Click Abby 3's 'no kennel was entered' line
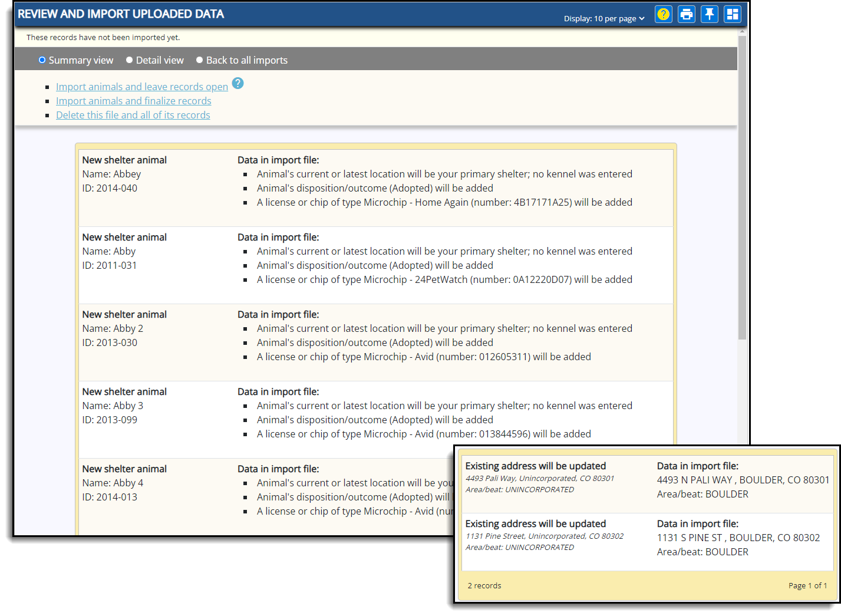 444,406
